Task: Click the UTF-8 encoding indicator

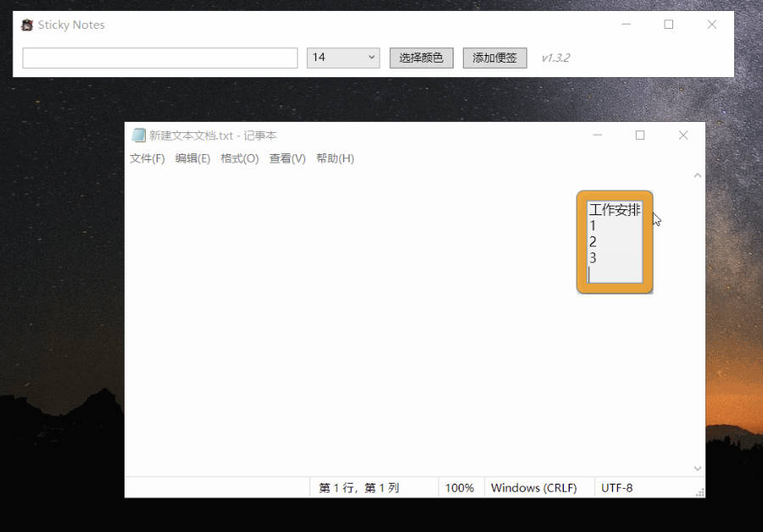Action: coord(618,487)
